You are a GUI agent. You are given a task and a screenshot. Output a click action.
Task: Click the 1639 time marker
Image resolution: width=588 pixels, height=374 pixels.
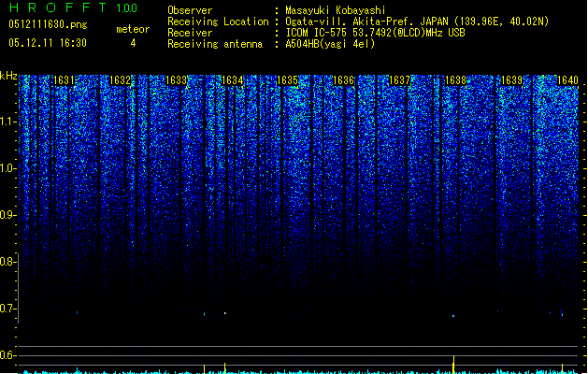coord(511,80)
